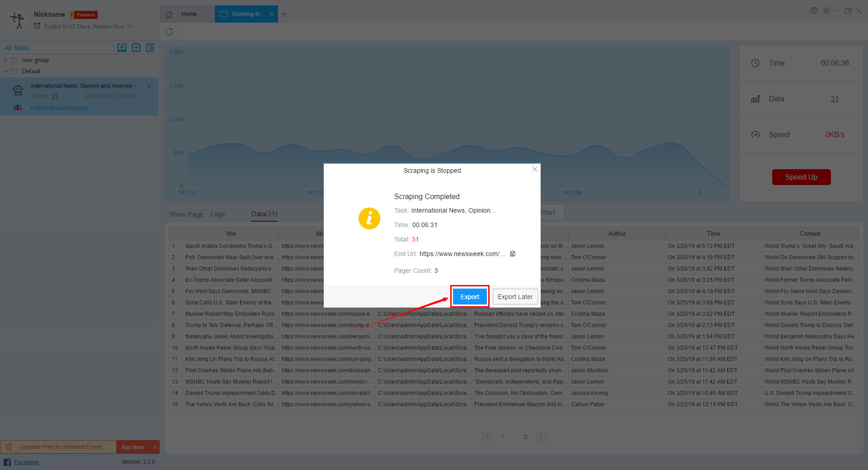The image size is (868, 470).
Task: Switch to the Running-In... tab
Action: (246, 14)
